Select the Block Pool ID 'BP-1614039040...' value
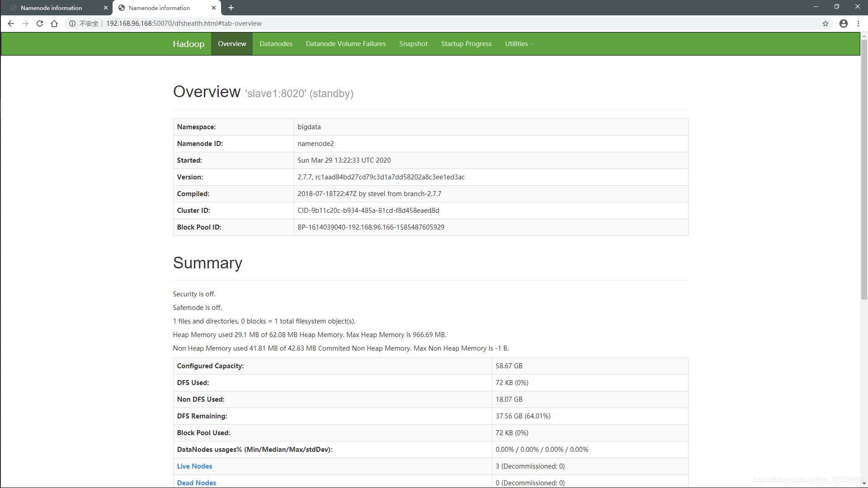 tap(371, 227)
